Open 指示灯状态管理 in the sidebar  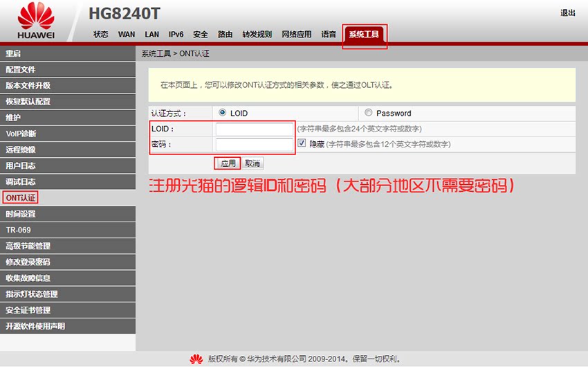[x=68, y=294]
